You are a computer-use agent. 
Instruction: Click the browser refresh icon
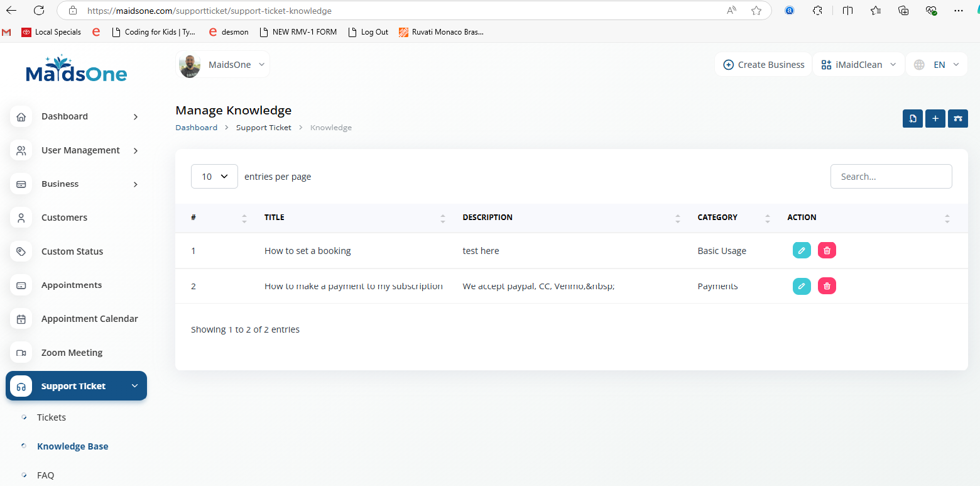pyautogui.click(x=39, y=11)
